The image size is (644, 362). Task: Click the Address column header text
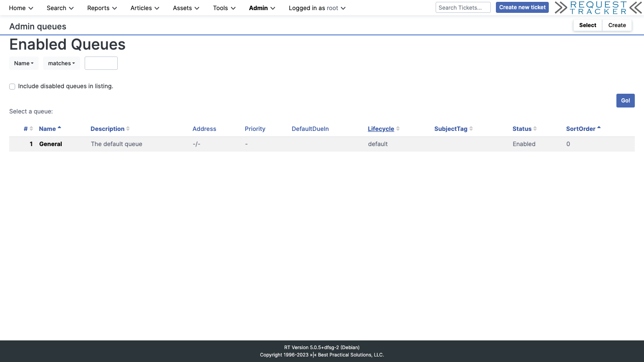(204, 129)
